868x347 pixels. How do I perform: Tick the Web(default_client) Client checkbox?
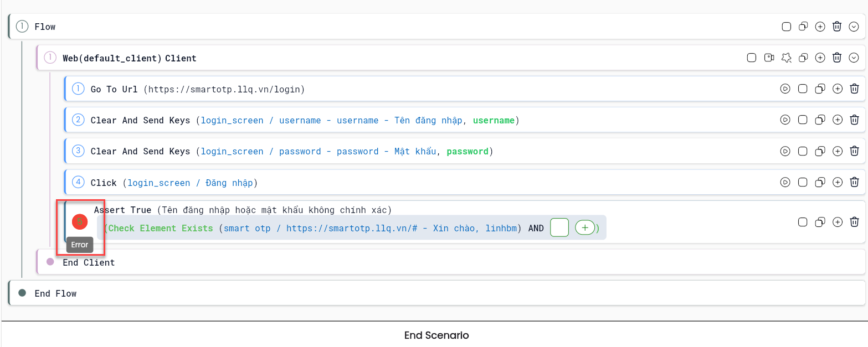[x=752, y=58]
